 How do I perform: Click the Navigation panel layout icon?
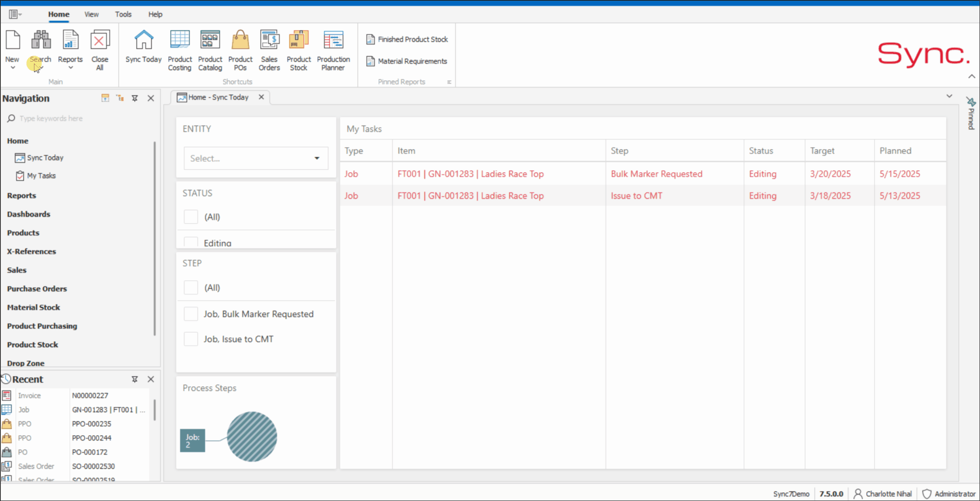105,98
